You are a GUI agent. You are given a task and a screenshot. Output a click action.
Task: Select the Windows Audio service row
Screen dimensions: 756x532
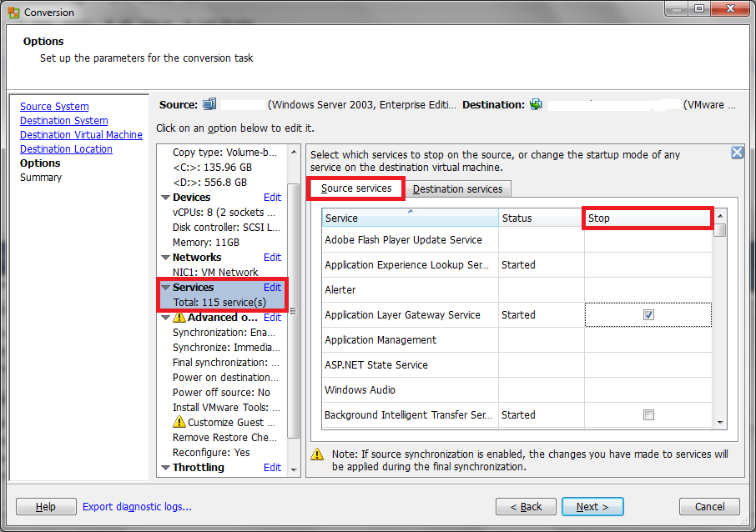(x=517, y=390)
